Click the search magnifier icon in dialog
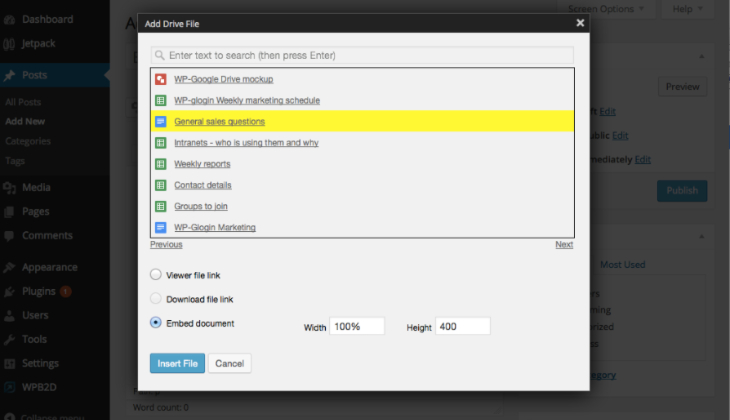 (160, 55)
